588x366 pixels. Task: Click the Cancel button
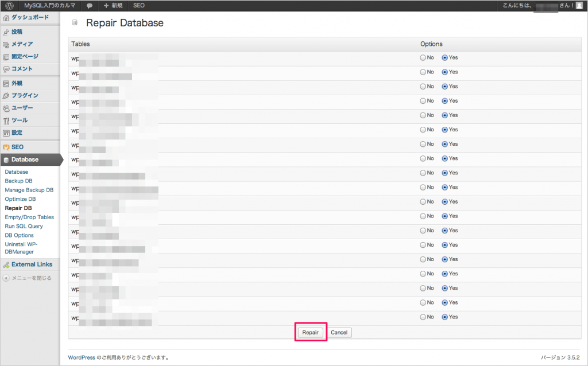(339, 333)
